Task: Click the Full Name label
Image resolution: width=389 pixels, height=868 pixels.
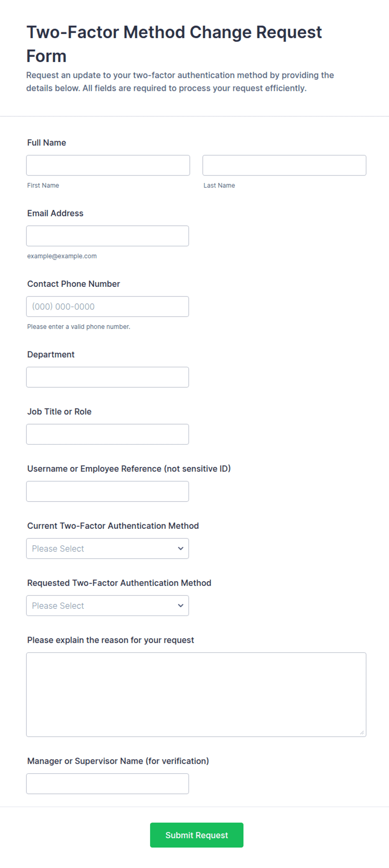Action: pyautogui.click(x=46, y=143)
